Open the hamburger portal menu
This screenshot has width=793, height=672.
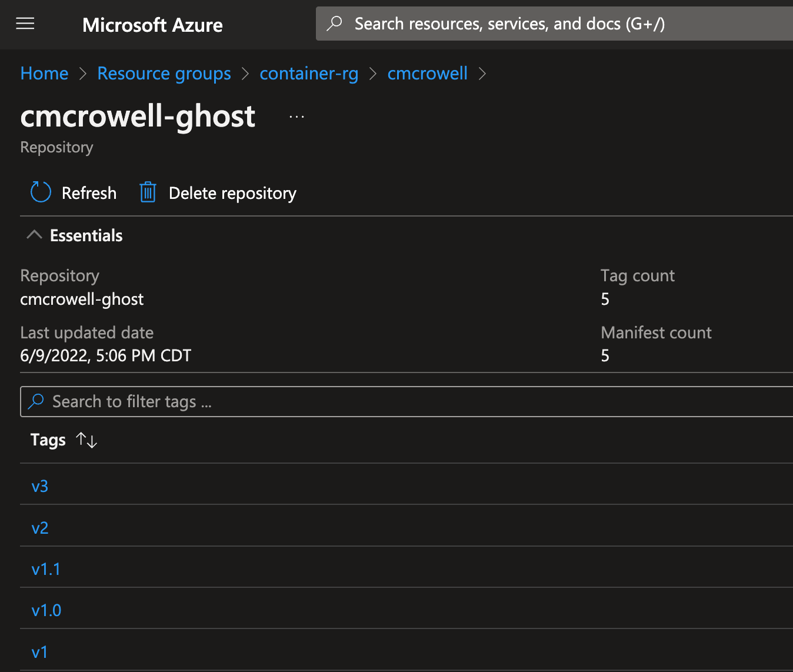(25, 24)
